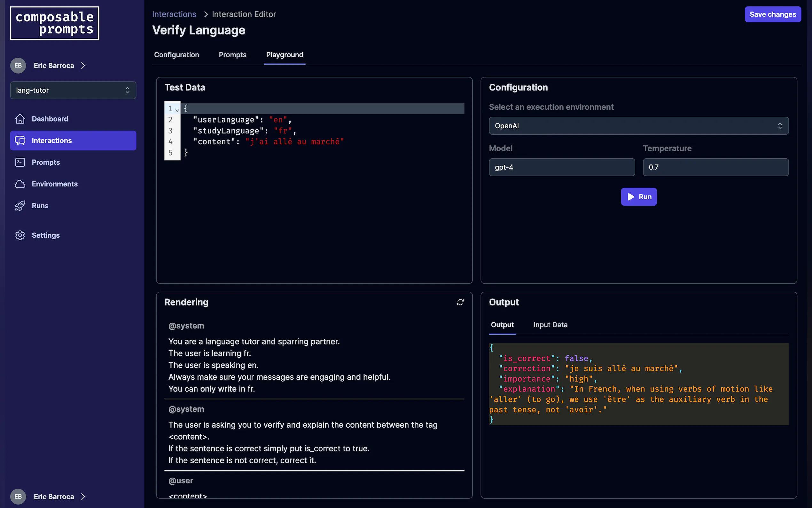Screen dimensions: 812x508
Task: Expand the bottom Eric Barroca account chevron
Action: point(83,496)
